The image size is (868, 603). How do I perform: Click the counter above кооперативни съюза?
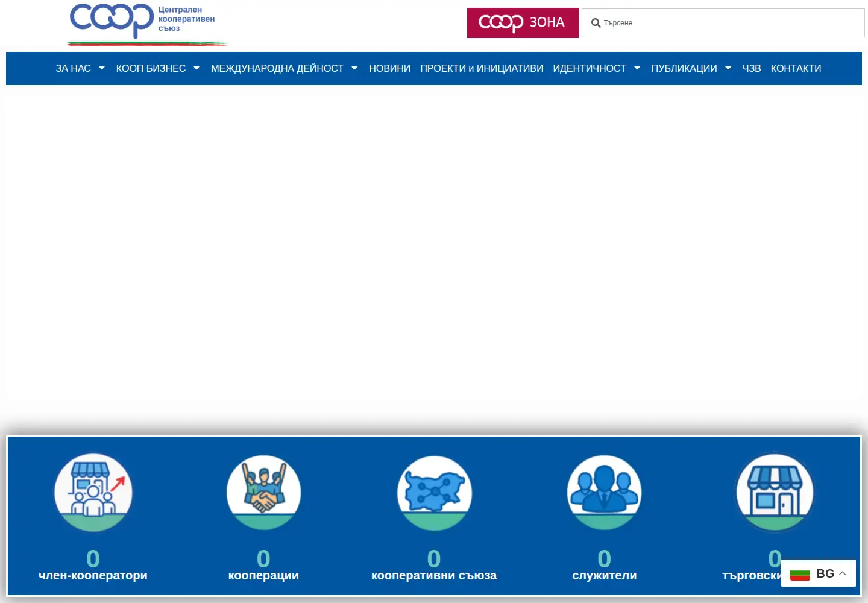pos(434,558)
